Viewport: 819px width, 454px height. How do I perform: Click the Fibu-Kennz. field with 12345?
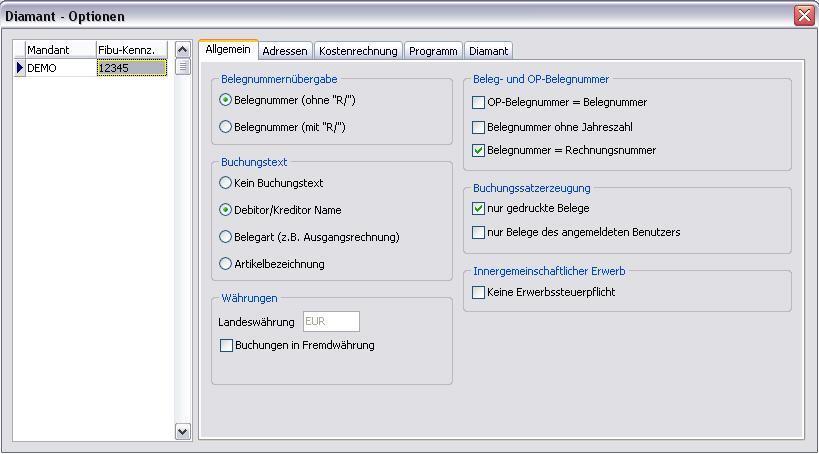[131, 68]
